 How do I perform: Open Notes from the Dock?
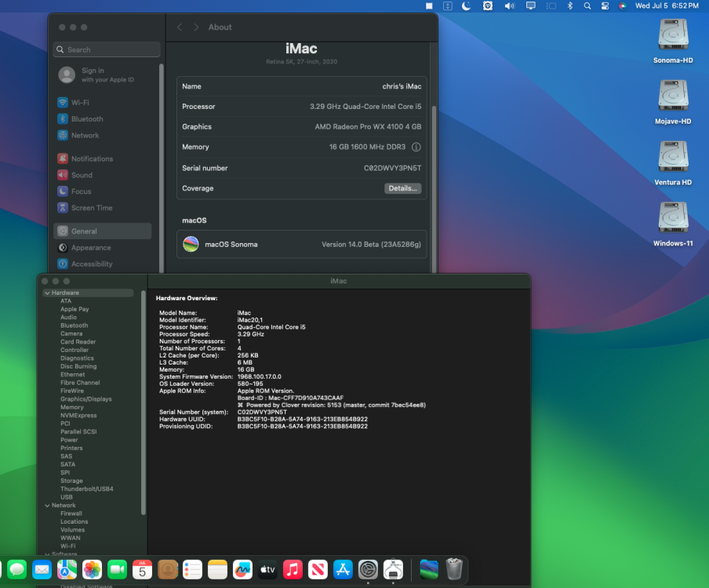tap(217, 569)
